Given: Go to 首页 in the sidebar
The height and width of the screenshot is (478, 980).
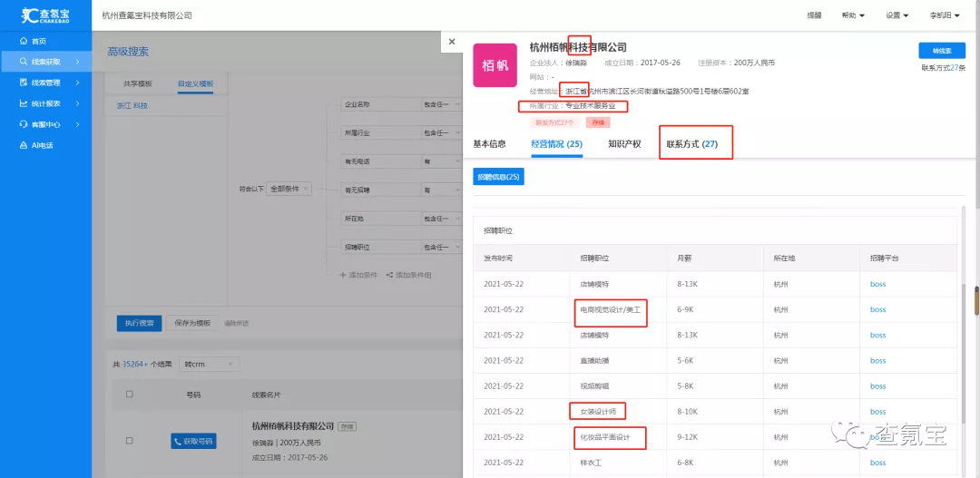Looking at the screenshot, I should click(x=39, y=41).
